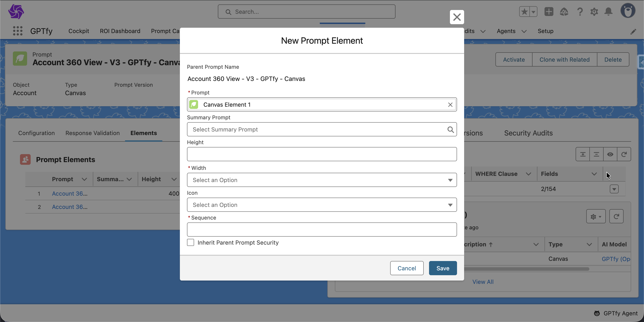644x322 pixels.
Task: Open the Width dropdown
Action: (x=322, y=180)
